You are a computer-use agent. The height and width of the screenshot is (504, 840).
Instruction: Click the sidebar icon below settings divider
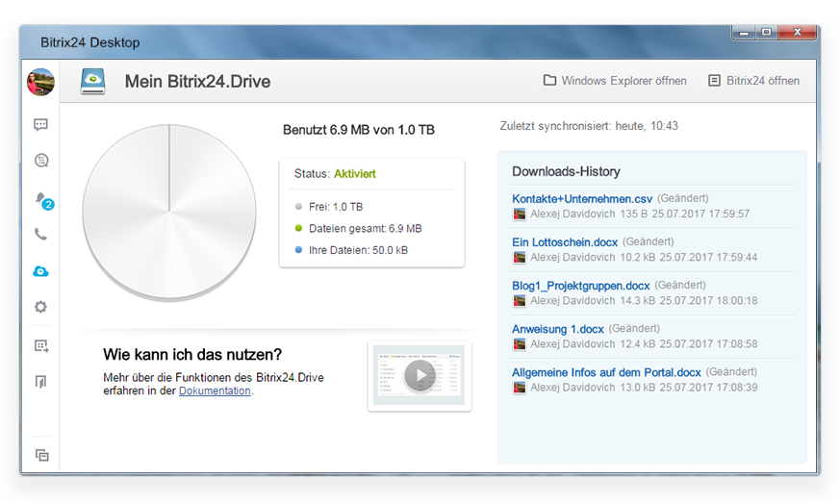41,346
